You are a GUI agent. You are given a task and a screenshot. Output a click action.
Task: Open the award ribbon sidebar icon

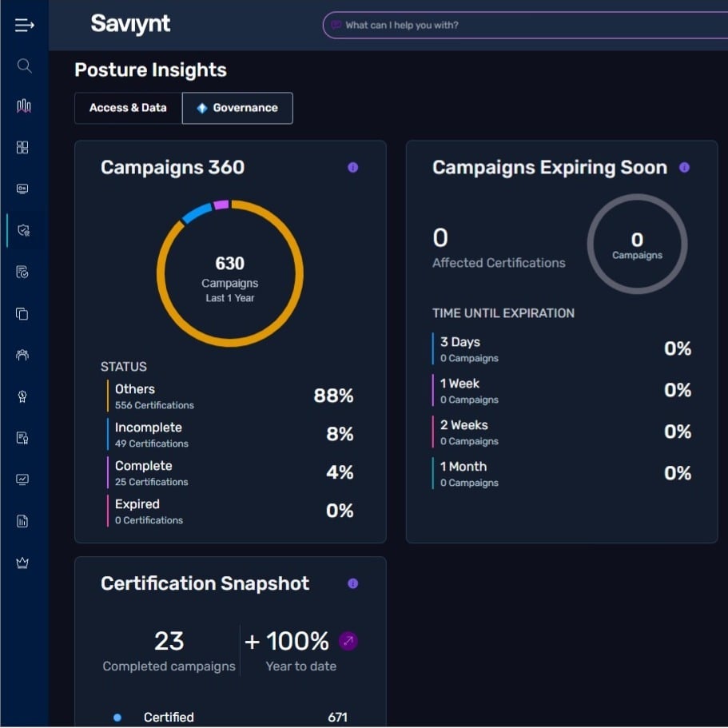22,396
